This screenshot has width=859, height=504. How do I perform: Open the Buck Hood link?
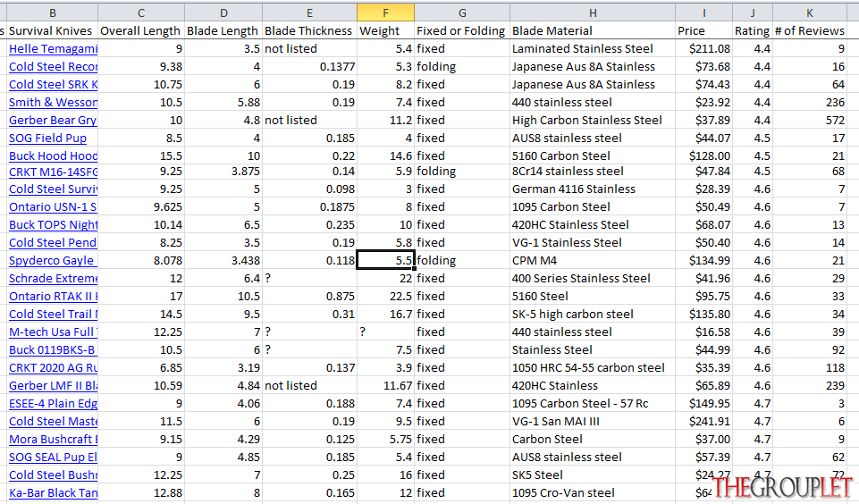[53, 156]
